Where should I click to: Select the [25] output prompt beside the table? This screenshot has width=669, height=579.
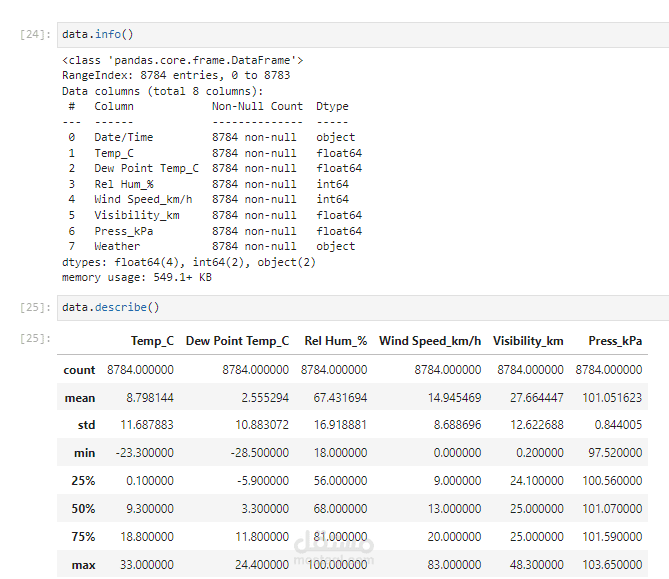pos(35,339)
